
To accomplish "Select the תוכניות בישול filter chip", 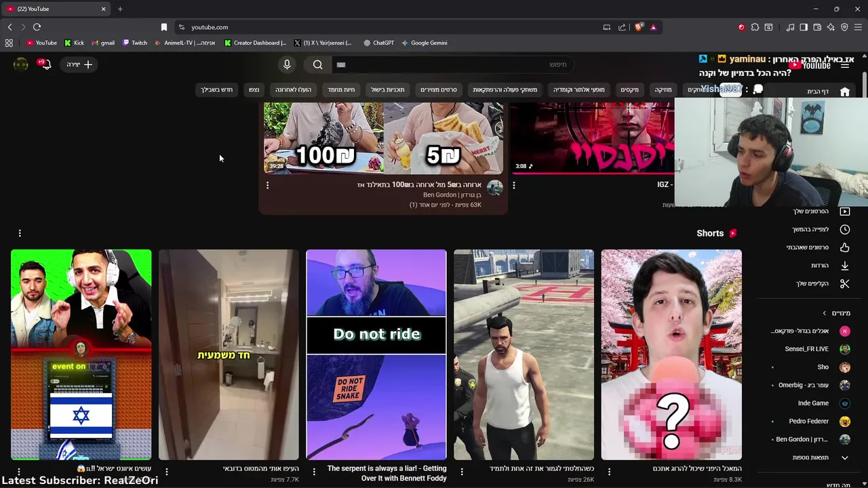I will pyautogui.click(x=387, y=89).
